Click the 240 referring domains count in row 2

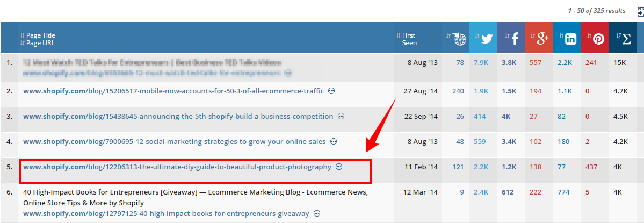click(x=458, y=91)
